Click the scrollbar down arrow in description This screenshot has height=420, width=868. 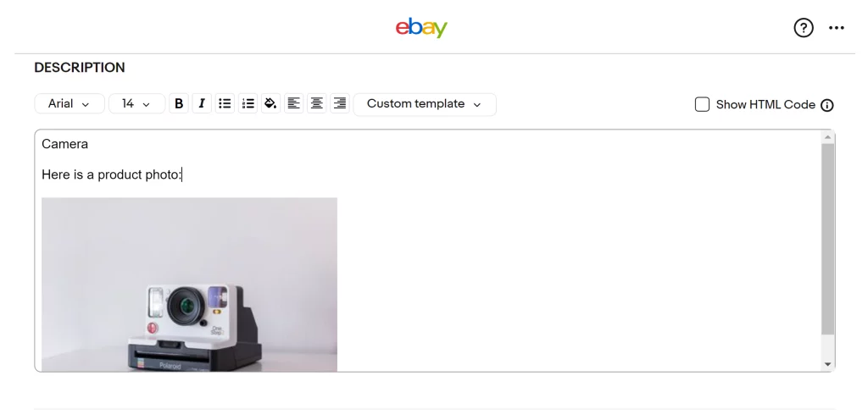tap(828, 364)
